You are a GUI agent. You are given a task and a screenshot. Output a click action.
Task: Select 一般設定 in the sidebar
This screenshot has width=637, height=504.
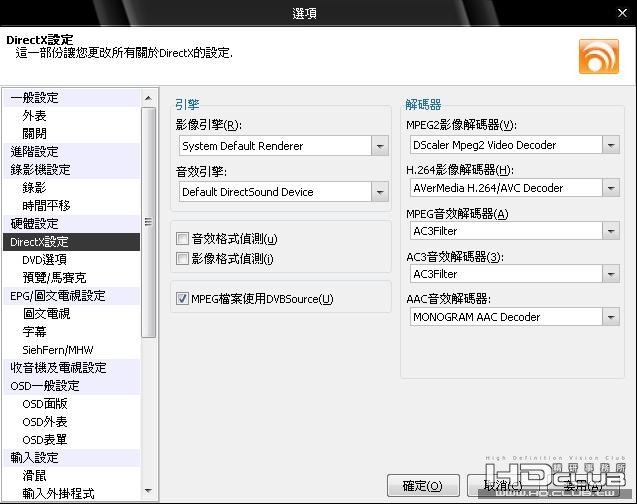pos(72,98)
